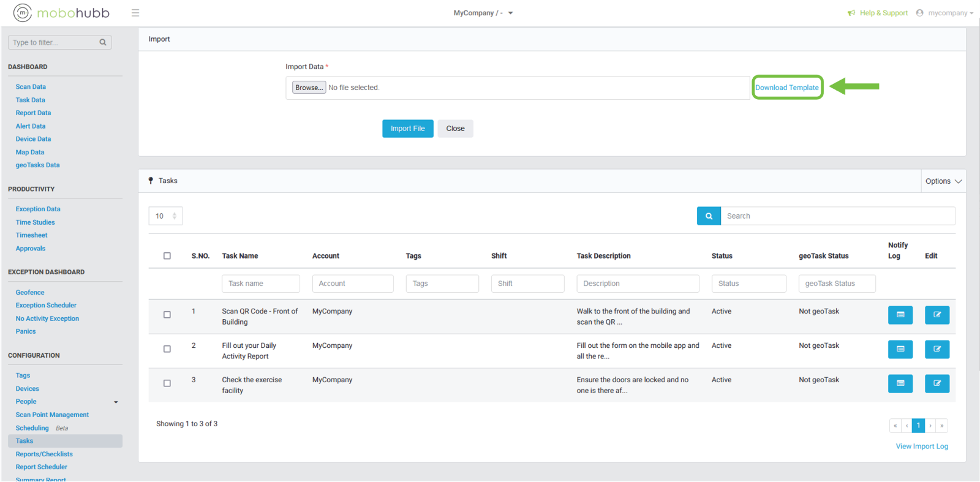Click the blue search magnifier button
This screenshot has height=482, width=980.
click(x=709, y=216)
